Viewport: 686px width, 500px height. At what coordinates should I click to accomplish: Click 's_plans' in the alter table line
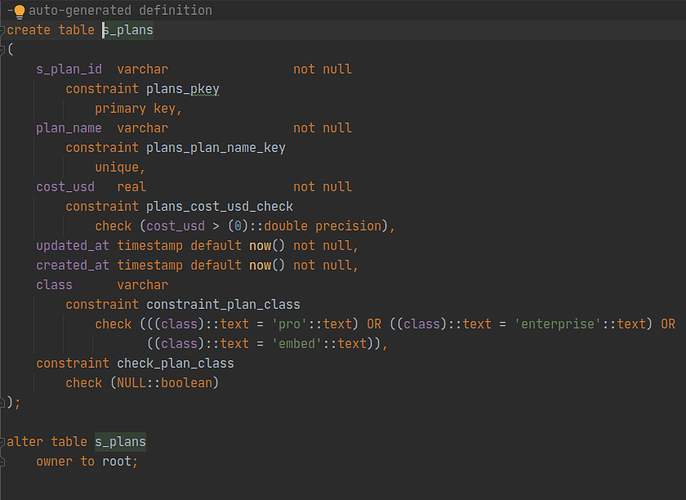(x=120, y=442)
